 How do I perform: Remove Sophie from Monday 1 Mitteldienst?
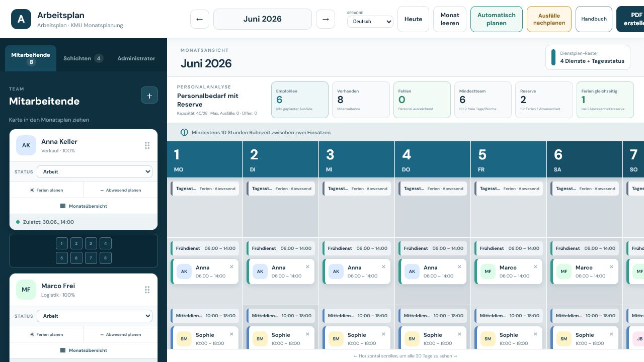[x=231, y=334]
